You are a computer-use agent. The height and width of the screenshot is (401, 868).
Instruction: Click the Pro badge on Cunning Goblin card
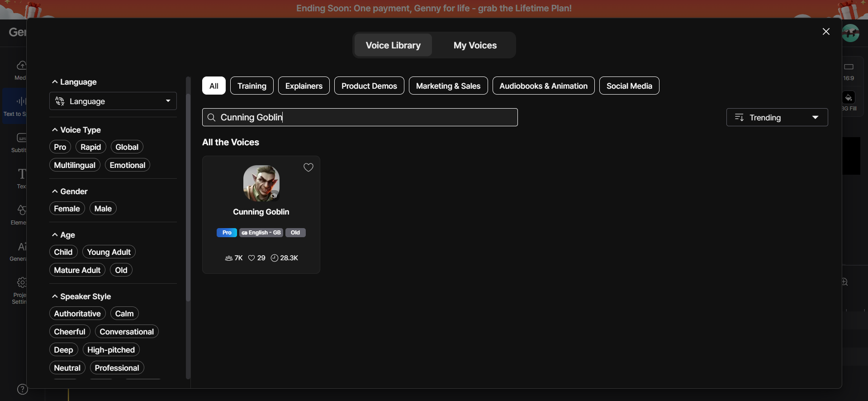pyautogui.click(x=227, y=233)
